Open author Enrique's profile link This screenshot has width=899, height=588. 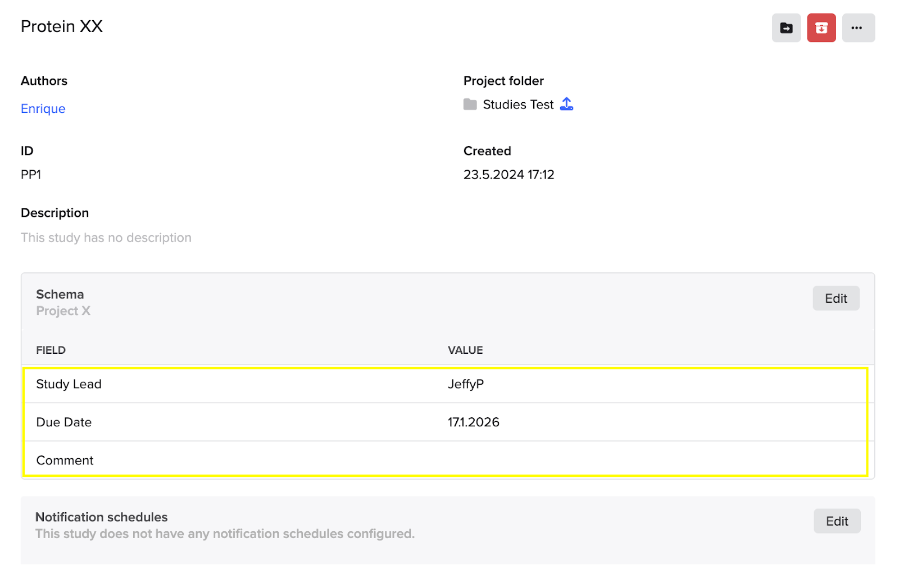(x=43, y=109)
